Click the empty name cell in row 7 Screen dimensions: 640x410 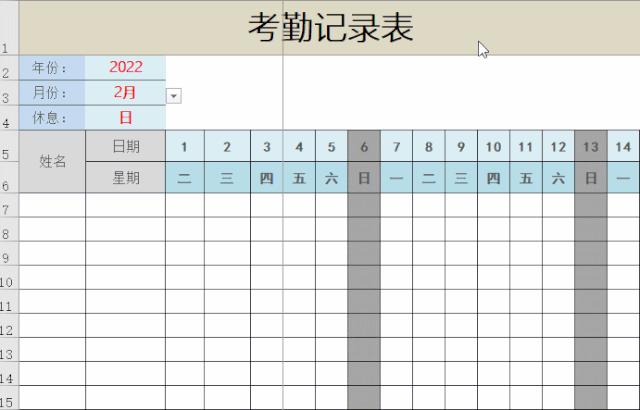point(52,205)
